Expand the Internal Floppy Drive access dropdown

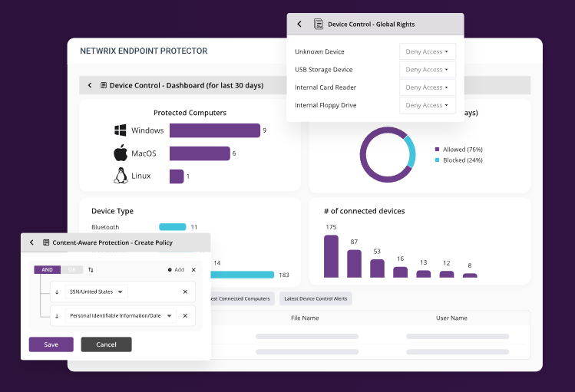(x=427, y=105)
